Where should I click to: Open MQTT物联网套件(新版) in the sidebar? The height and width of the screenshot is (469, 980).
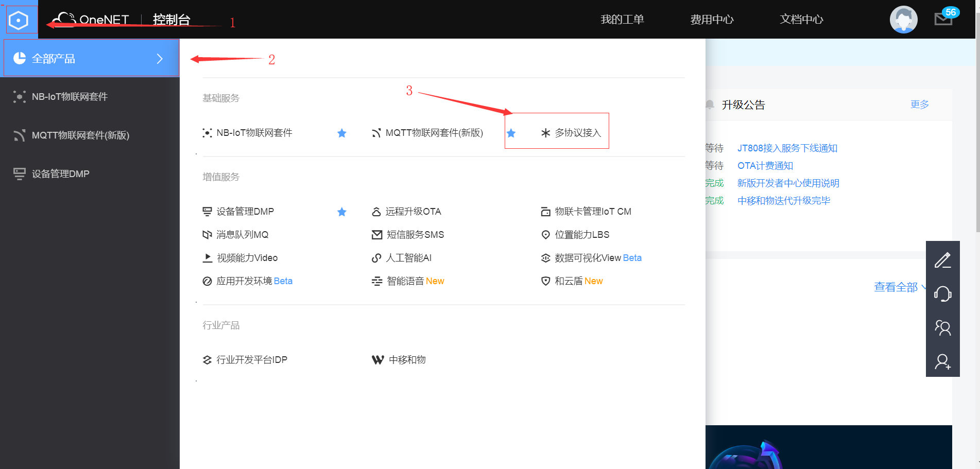click(90, 135)
